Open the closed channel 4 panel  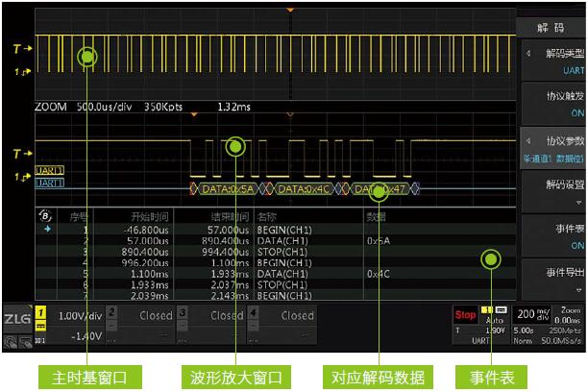tap(281, 316)
